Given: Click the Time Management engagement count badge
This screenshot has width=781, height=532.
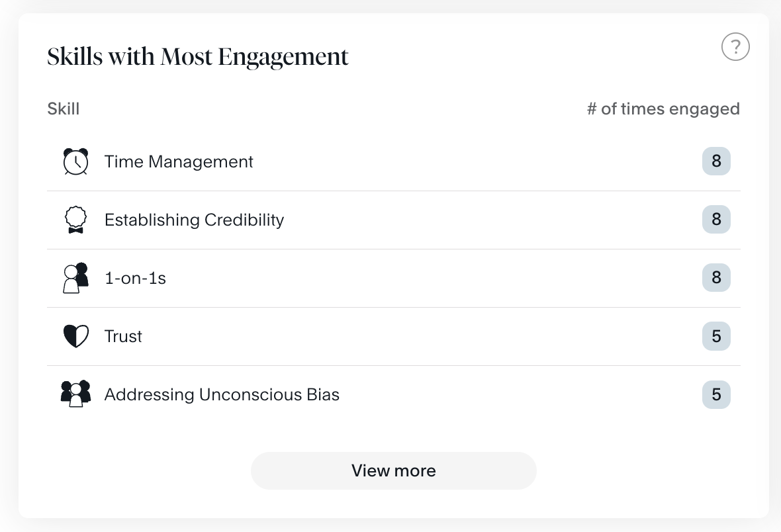Looking at the screenshot, I should (716, 161).
